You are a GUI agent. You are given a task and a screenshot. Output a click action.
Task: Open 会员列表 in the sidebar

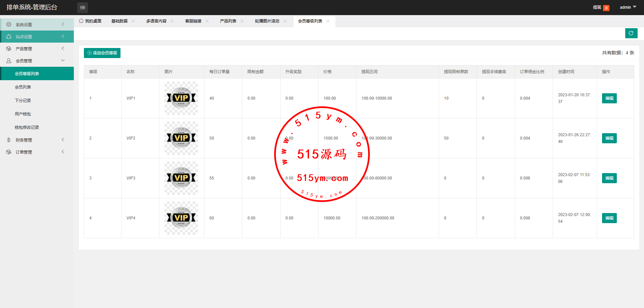click(23, 87)
